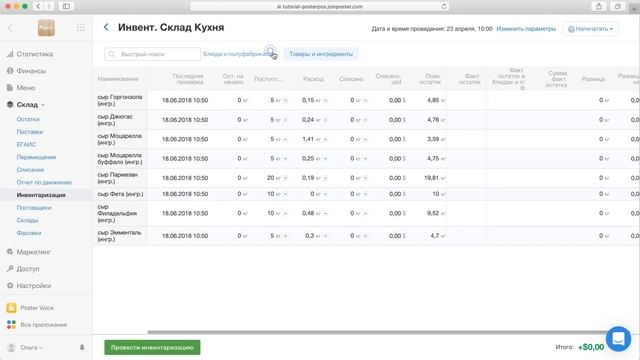
Task: Click the Safari tabs overview icon
Action: (618, 6)
